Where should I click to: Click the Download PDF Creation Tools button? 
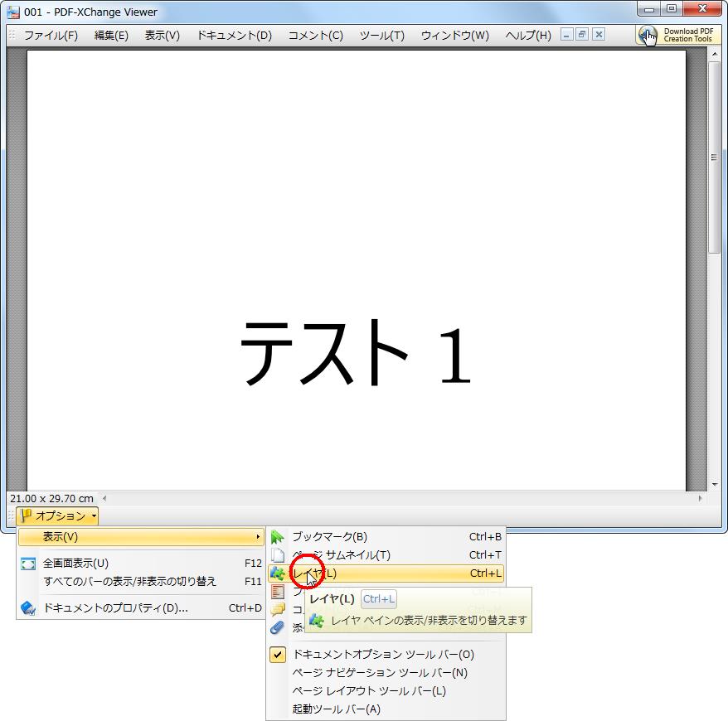click(678, 35)
